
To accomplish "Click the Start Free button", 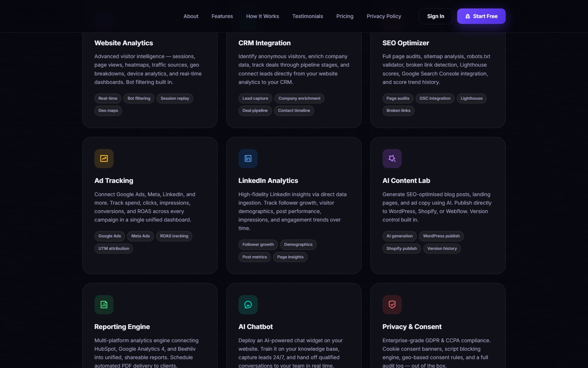I will point(481,16).
